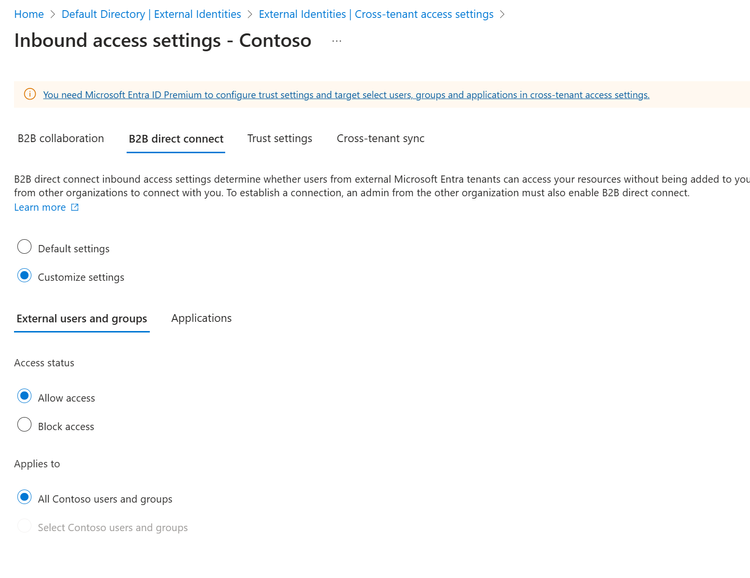Open Default Directory | External Identities breadcrumb
Image resolution: width=750 pixels, height=578 pixels.
(x=151, y=14)
